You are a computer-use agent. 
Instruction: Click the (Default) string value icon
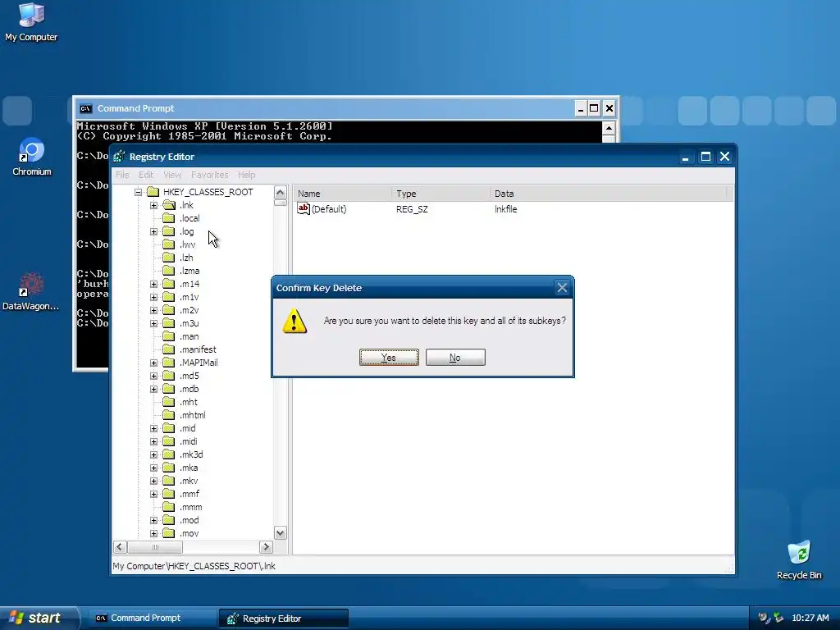pyautogui.click(x=304, y=209)
